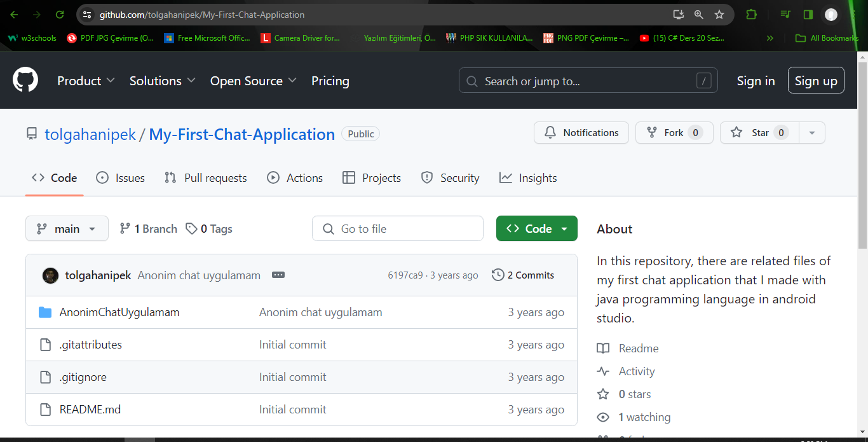The height and width of the screenshot is (442, 868).
Task: Open the star lists dropdown arrow
Action: tap(811, 133)
